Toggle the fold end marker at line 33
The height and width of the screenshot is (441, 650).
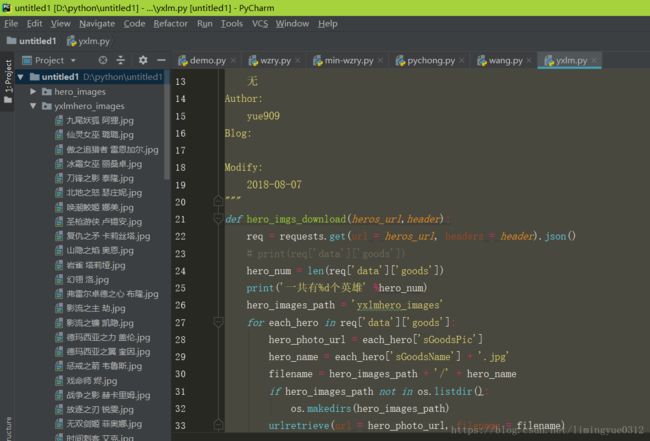(218, 424)
